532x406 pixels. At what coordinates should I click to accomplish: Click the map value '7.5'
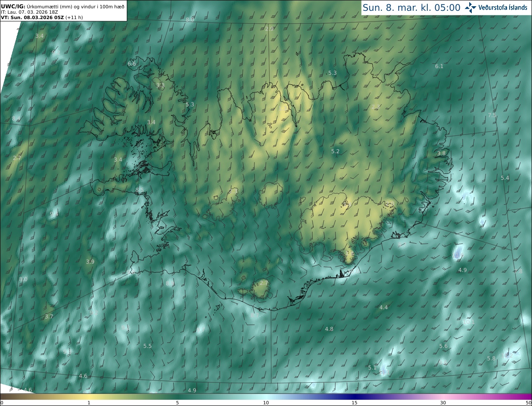click(492, 115)
